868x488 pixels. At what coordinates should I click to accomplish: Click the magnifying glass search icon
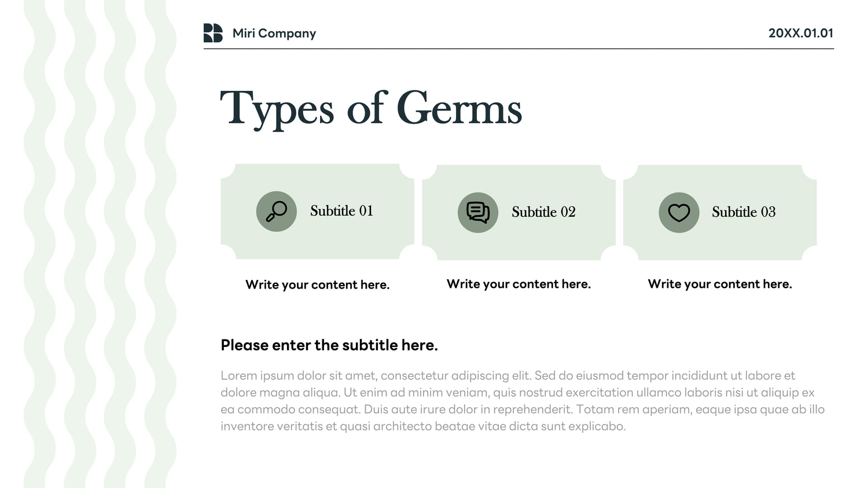click(277, 212)
